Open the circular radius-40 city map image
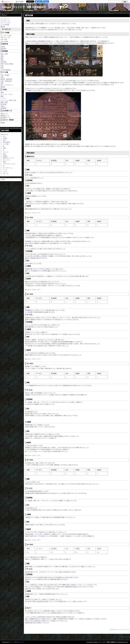 53,116
